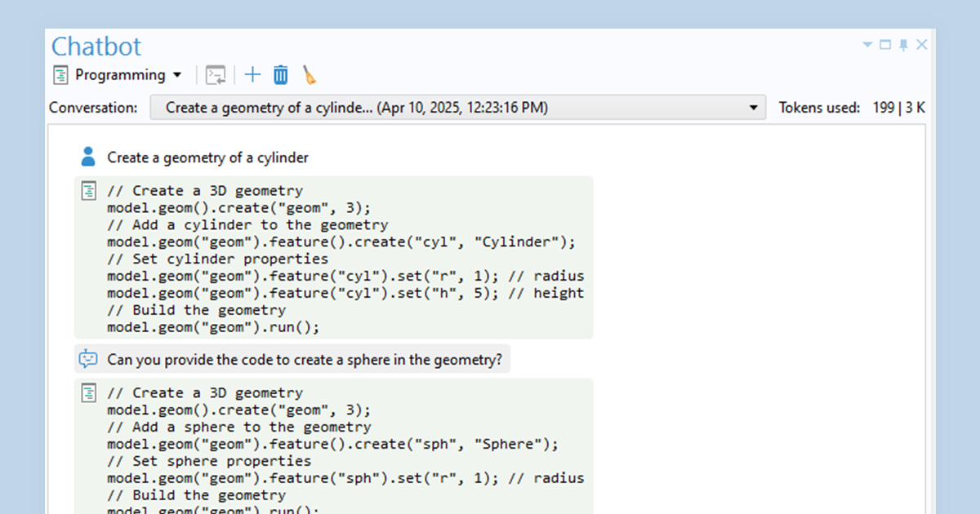Start a new conversation with plus icon

tap(253, 75)
